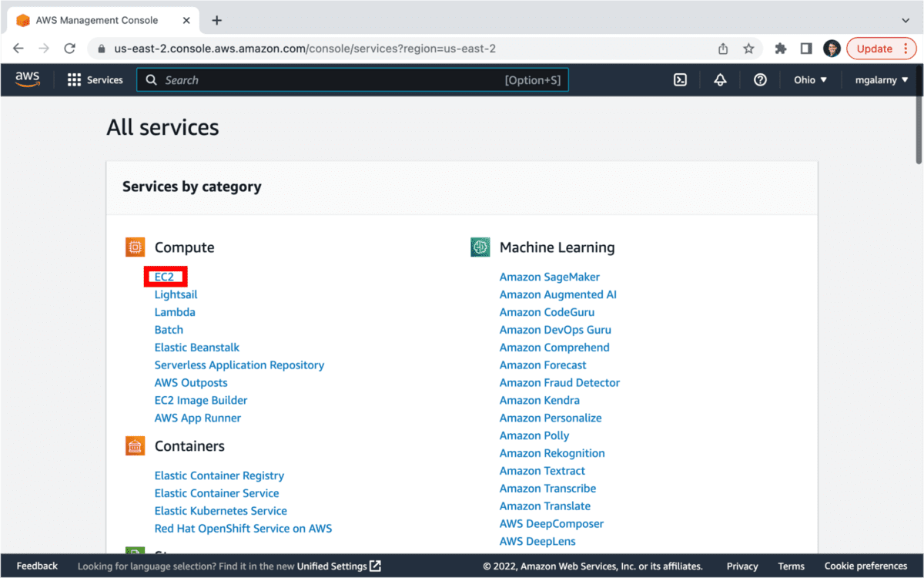924x578 pixels.
Task: Click the share page icon in the address bar
Action: [x=723, y=49]
